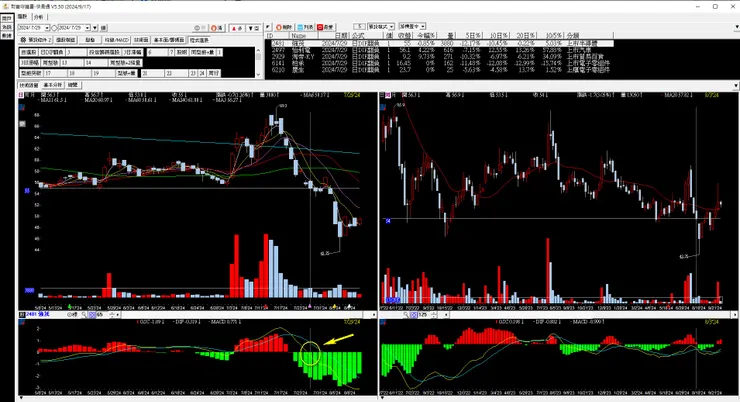Image resolution: width=740 pixels, height=402 pixels.
Task: Switch to the 基本分析 chart tab
Action: [53, 85]
